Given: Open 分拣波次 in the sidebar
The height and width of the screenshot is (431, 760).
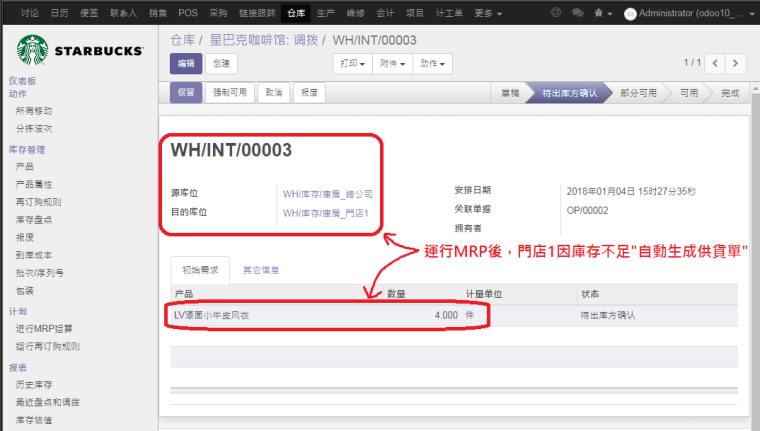Looking at the screenshot, I should (x=34, y=129).
